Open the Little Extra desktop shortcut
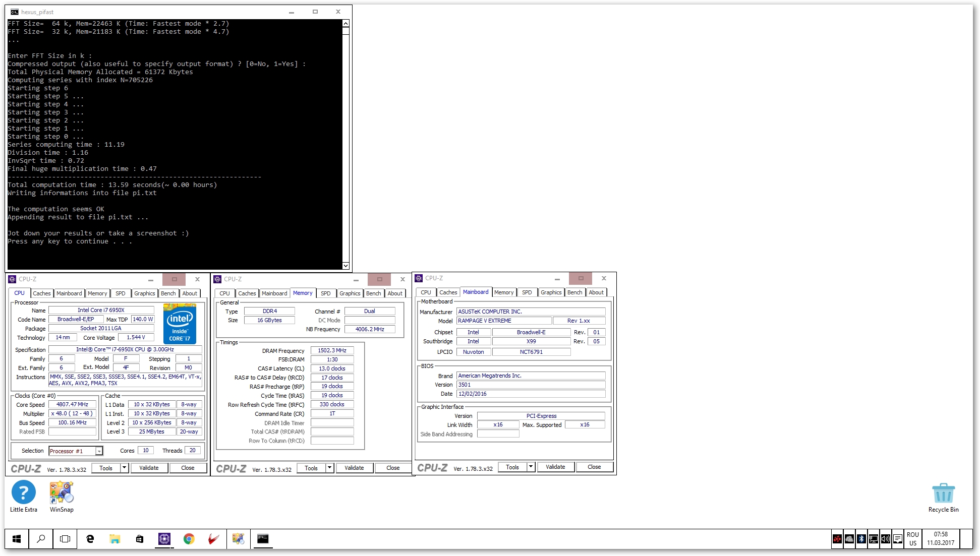This screenshot has width=980, height=556. pyautogui.click(x=23, y=496)
